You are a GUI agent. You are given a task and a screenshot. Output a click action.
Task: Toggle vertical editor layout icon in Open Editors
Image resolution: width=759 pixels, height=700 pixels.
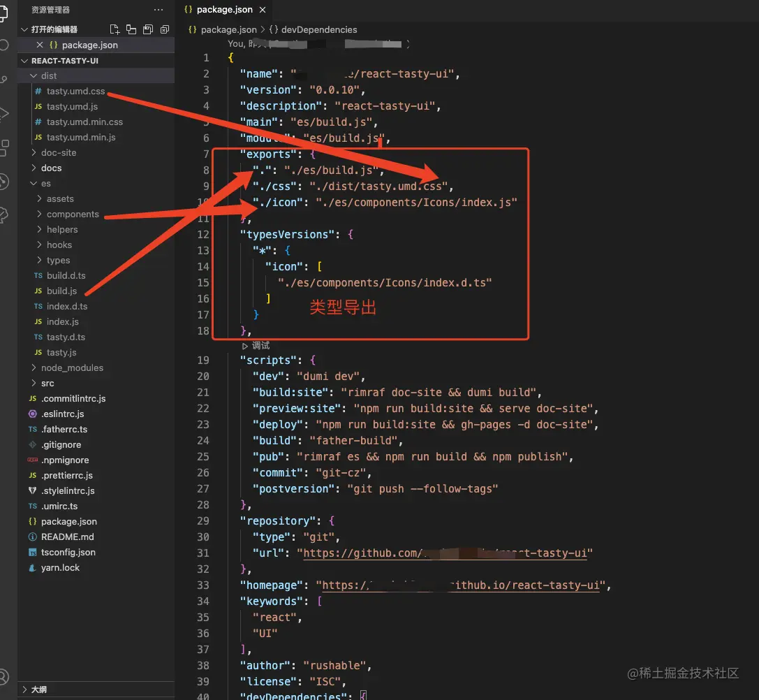131,29
